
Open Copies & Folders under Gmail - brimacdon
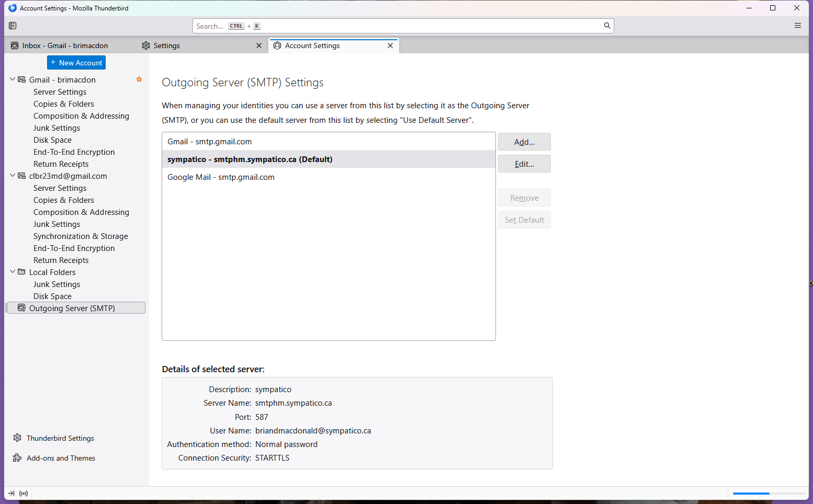(64, 104)
